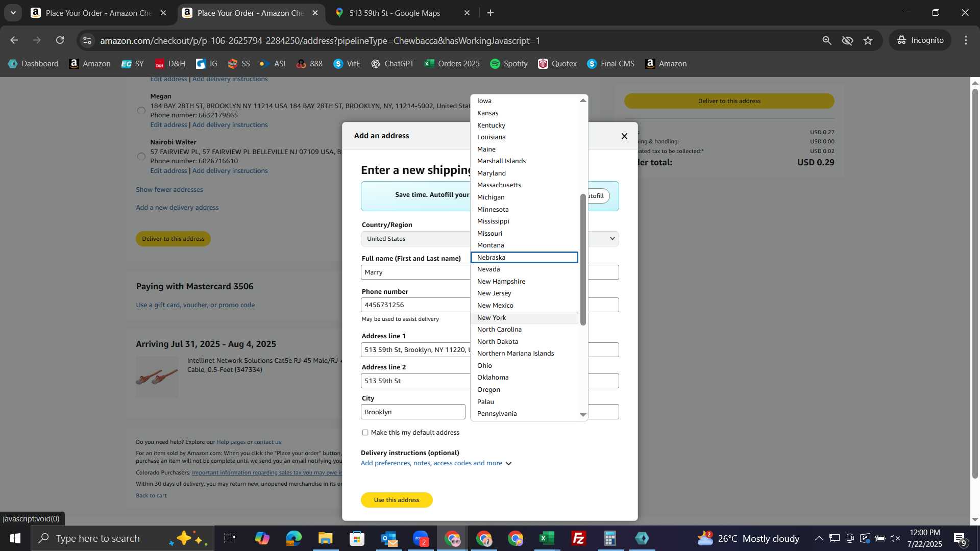Image resolution: width=980 pixels, height=551 pixels.
Task: Open the browser zoom magnifier icon
Action: coord(827,40)
